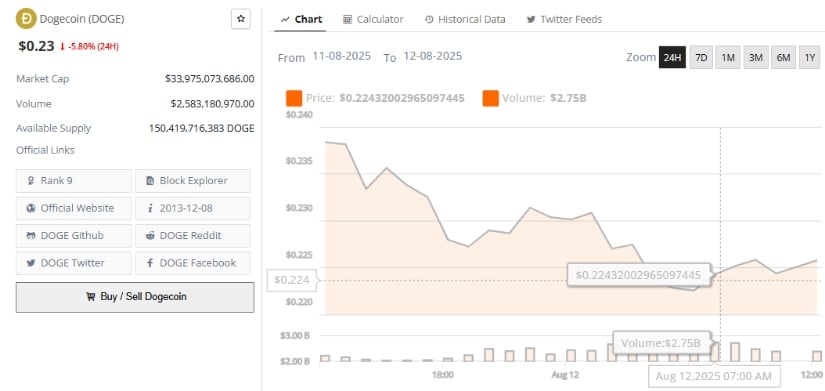Visit DOGE Github link
The width and height of the screenshot is (825, 391).
[x=74, y=235]
